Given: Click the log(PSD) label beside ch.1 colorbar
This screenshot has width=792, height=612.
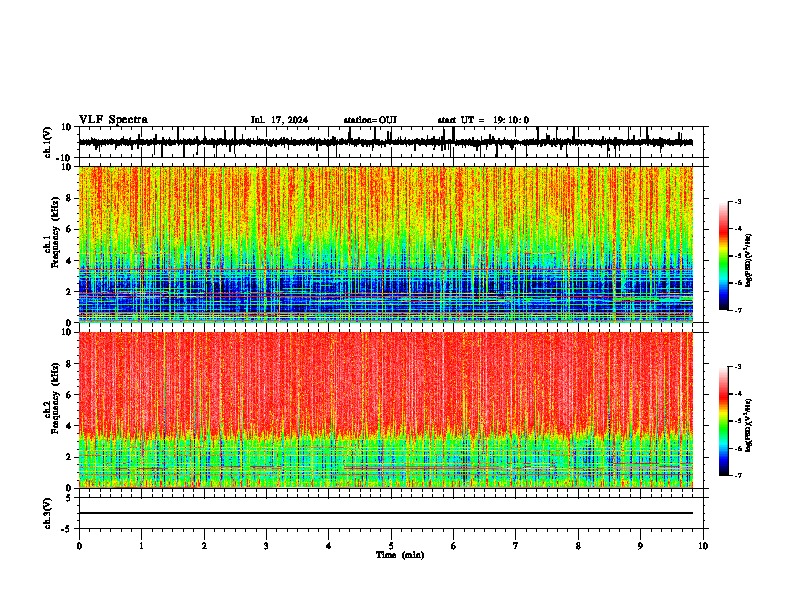Looking at the screenshot, I should coord(748,261).
